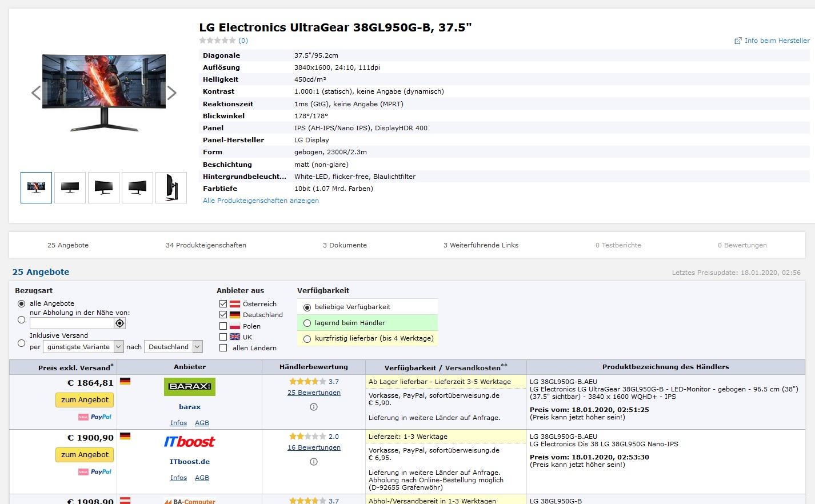Click the ITboost shop logo
Image resolution: width=815 pixels, height=504 pixels.
coord(190,442)
